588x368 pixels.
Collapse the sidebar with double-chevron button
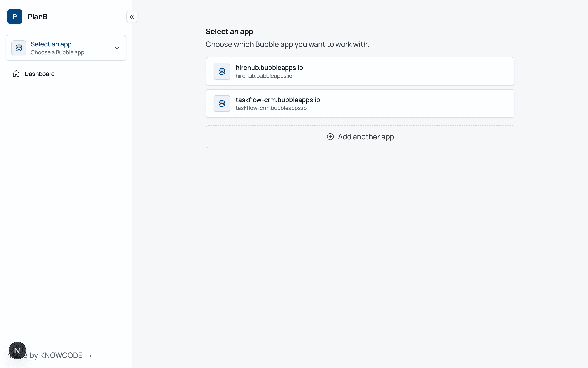click(x=132, y=17)
